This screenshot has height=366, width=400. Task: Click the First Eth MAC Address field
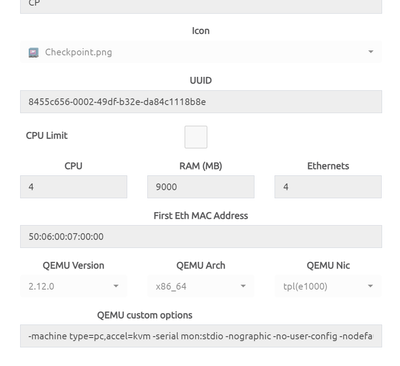(201, 236)
